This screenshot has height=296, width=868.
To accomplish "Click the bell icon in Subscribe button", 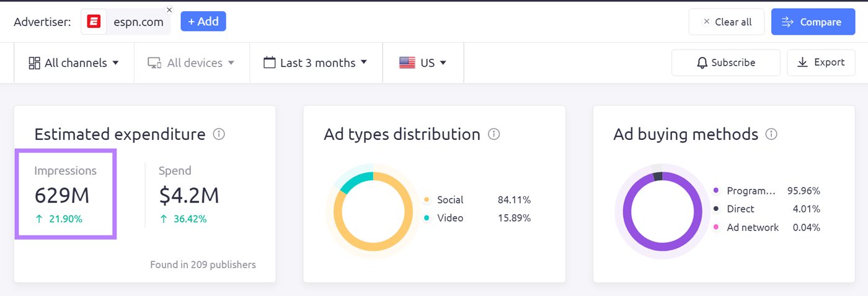I will [x=702, y=63].
